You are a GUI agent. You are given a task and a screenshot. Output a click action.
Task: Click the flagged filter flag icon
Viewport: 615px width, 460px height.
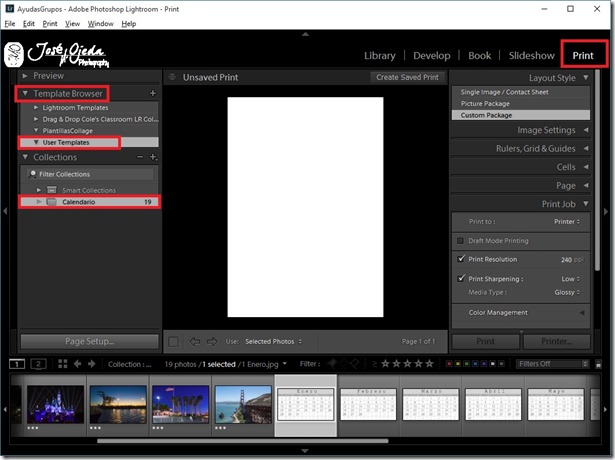(333, 364)
